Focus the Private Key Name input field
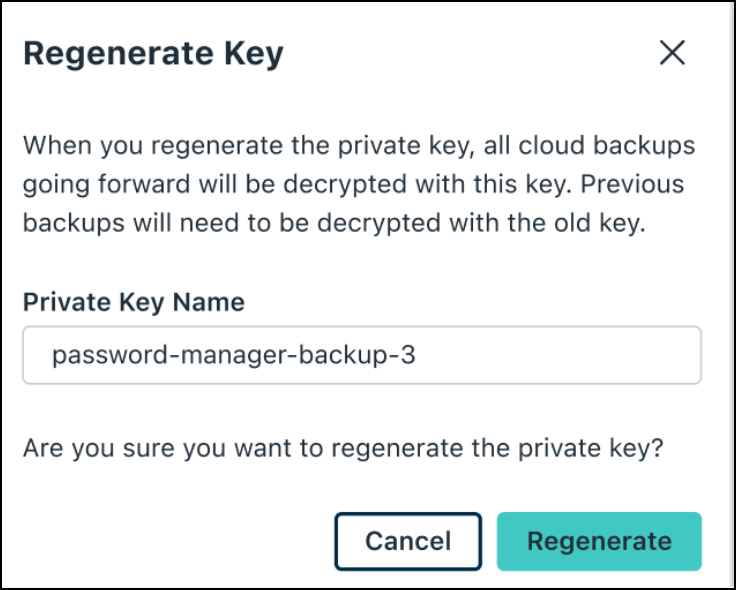 click(x=361, y=354)
